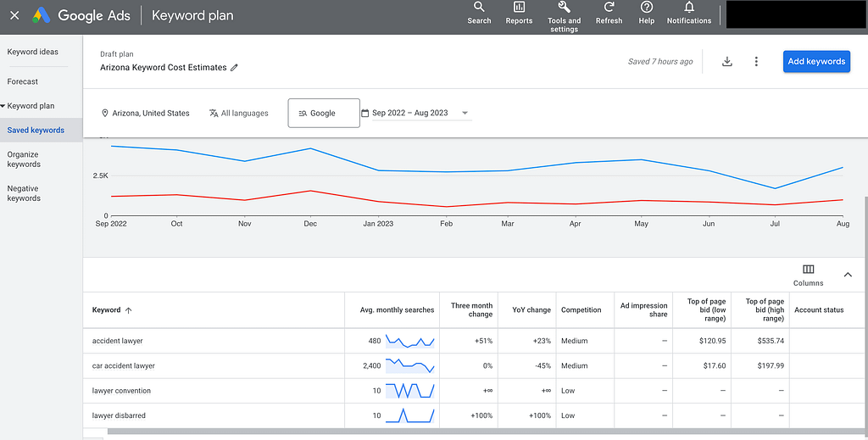Click Account status column header
The height and width of the screenshot is (440, 868).
click(x=819, y=310)
